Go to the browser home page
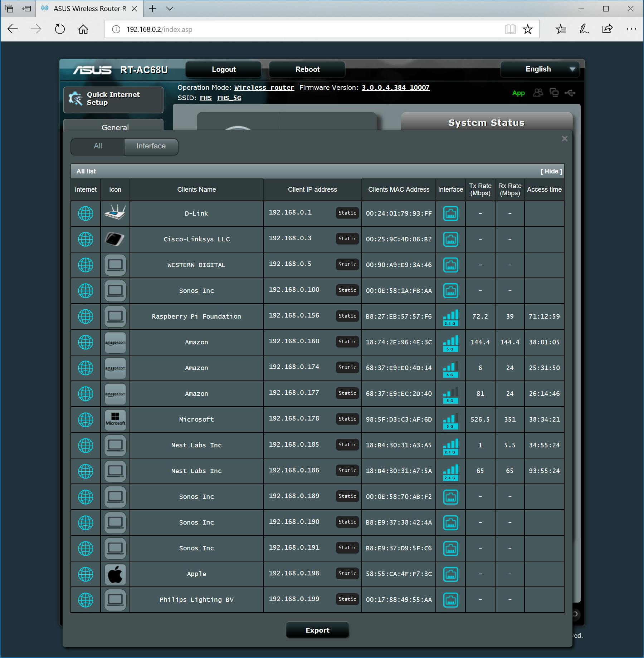The height and width of the screenshot is (658, 644). [x=83, y=29]
